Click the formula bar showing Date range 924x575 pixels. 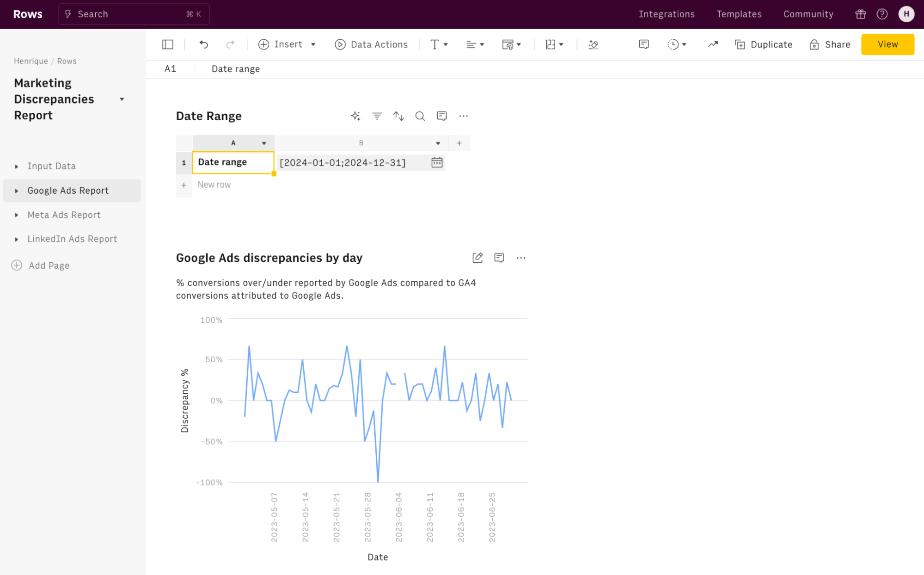[x=236, y=69]
